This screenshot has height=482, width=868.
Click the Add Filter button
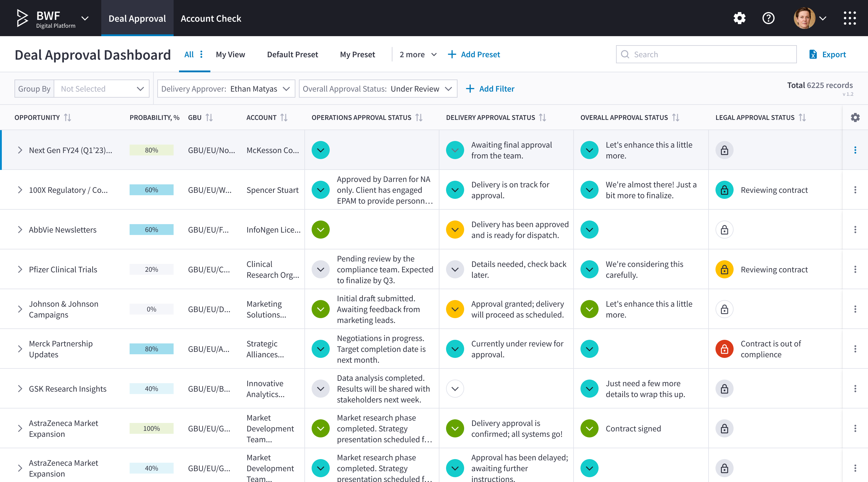tap(490, 89)
